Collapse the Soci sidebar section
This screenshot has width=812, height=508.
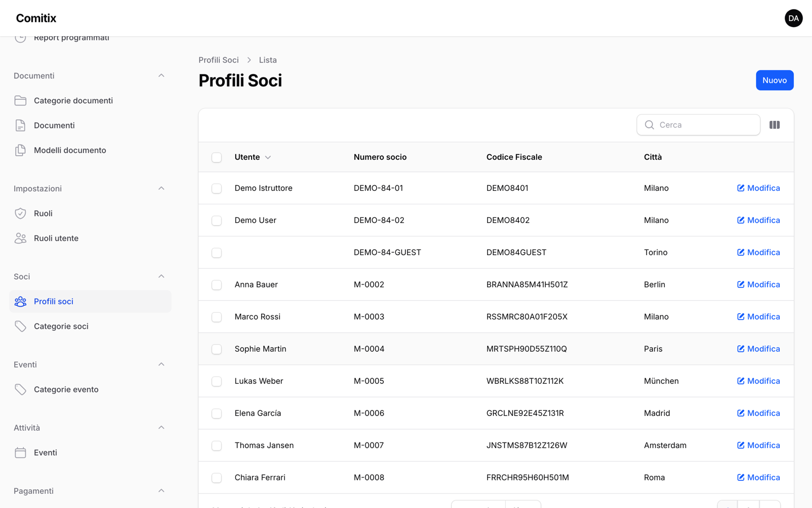point(161,277)
